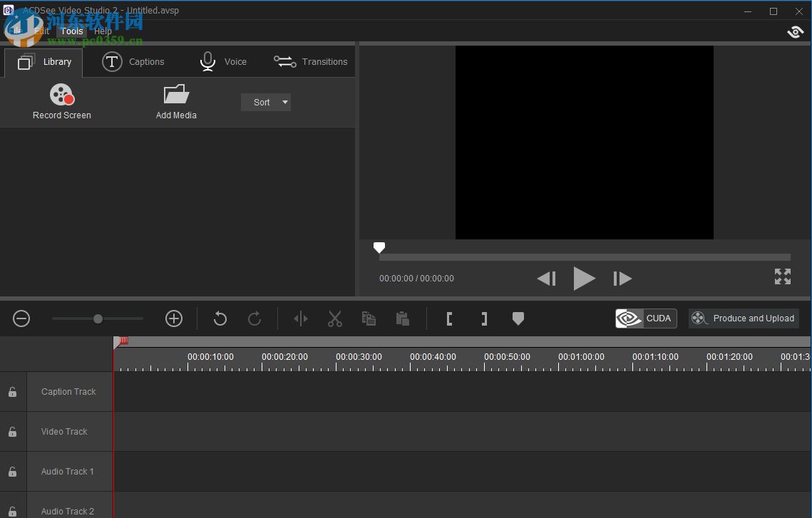Click the Paste icon in timeline toolbar
Image resolution: width=812 pixels, height=518 pixels.
click(403, 318)
